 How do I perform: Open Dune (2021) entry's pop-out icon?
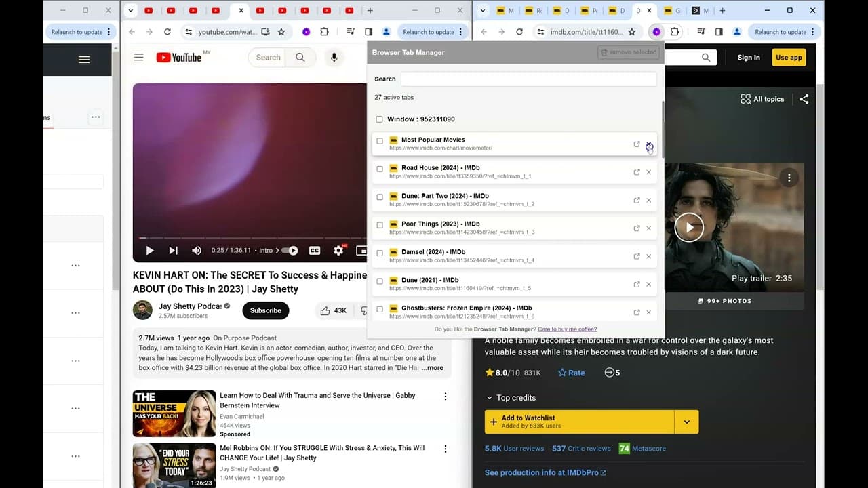[636, 284]
